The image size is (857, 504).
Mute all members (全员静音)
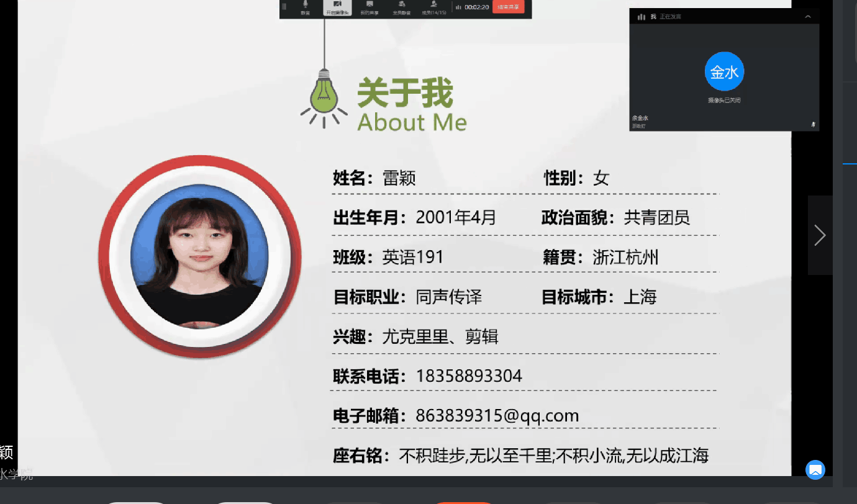[x=402, y=7]
